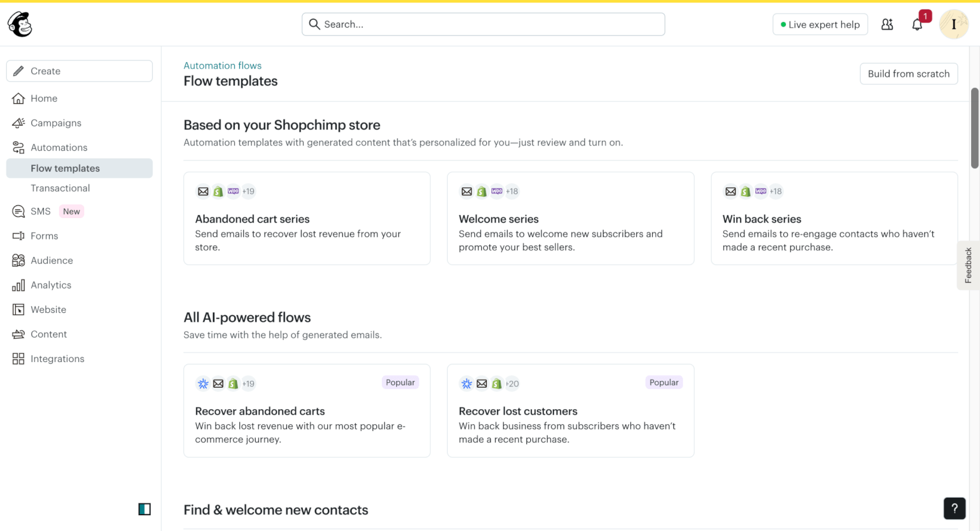Click +20 badge on Recover lost customers
The image size is (980, 531).
[x=513, y=383]
